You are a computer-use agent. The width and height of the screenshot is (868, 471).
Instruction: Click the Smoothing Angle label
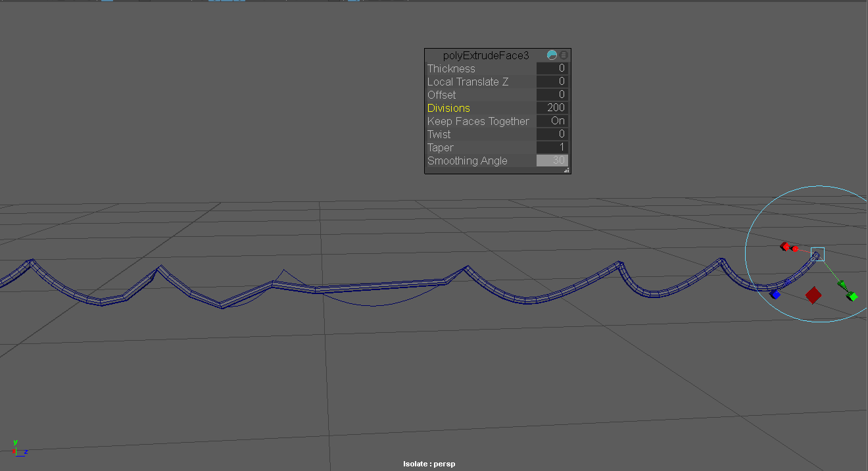468,161
